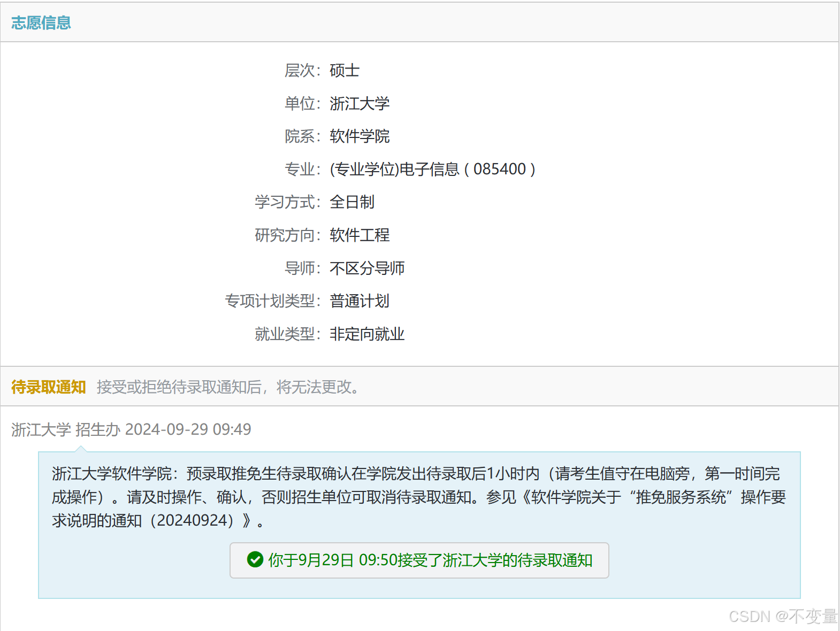Click the 学习方式 field label

click(x=288, y=202)
